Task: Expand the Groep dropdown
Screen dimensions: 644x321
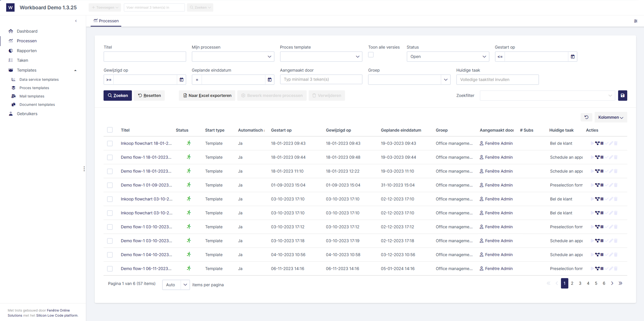Action: click(x=445, y=80)
